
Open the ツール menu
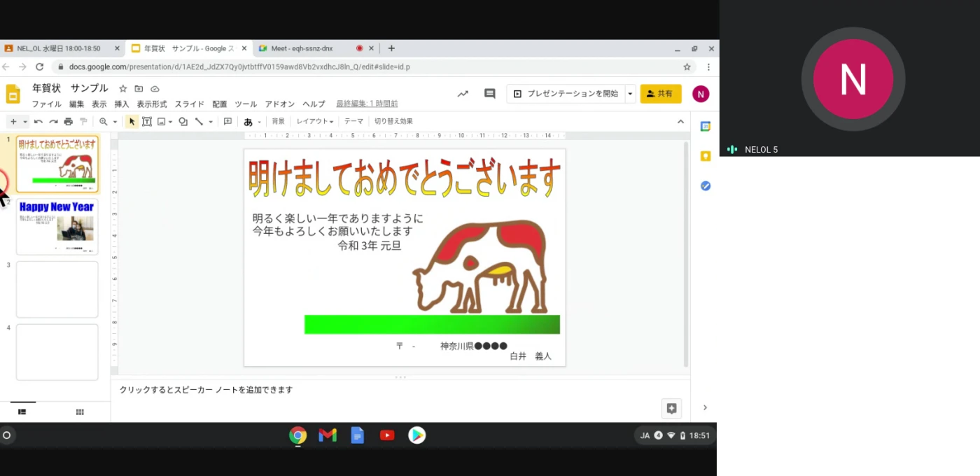click(x=246, y=104)
